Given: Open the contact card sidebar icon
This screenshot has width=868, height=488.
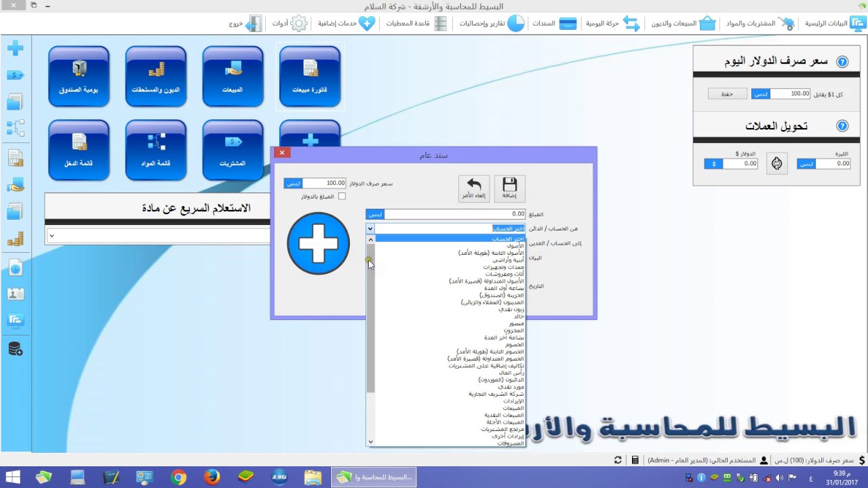Looking at the screenshot, I should tap(15, 294).
